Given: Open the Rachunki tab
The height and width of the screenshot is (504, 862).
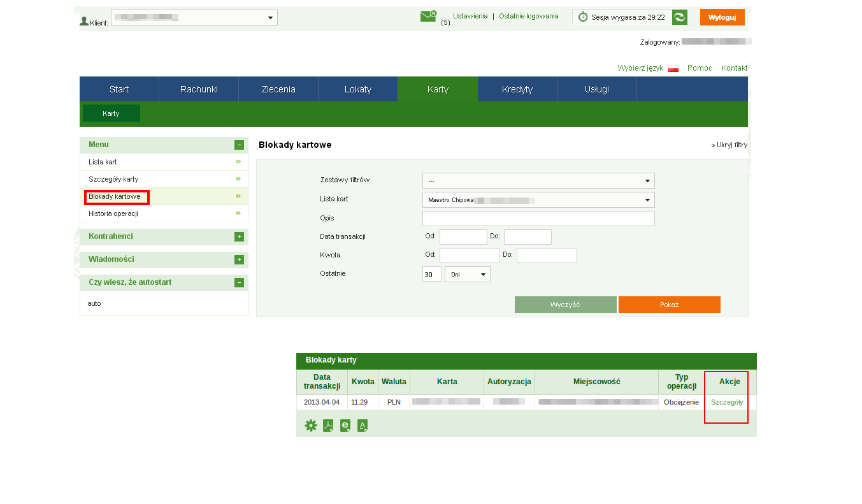Looking at the screenshot, I should (199, 89).
